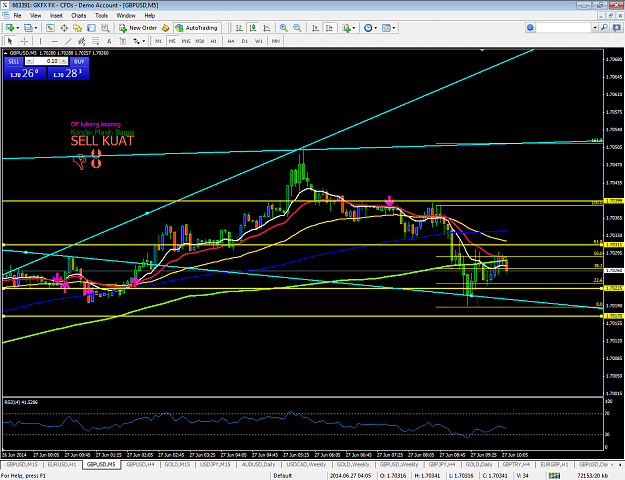Toggle the Terminal panel icon
The image size is (625, 480).
(x=91, y=28)
